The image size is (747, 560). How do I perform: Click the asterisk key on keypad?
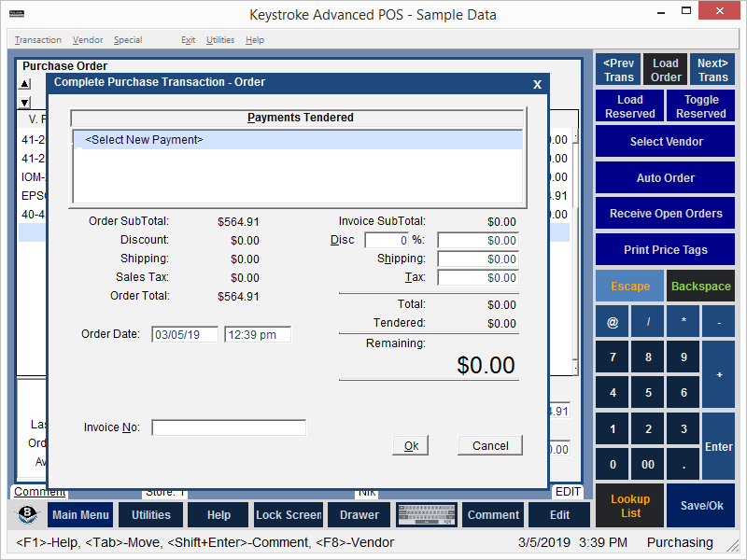coord(684,322)
